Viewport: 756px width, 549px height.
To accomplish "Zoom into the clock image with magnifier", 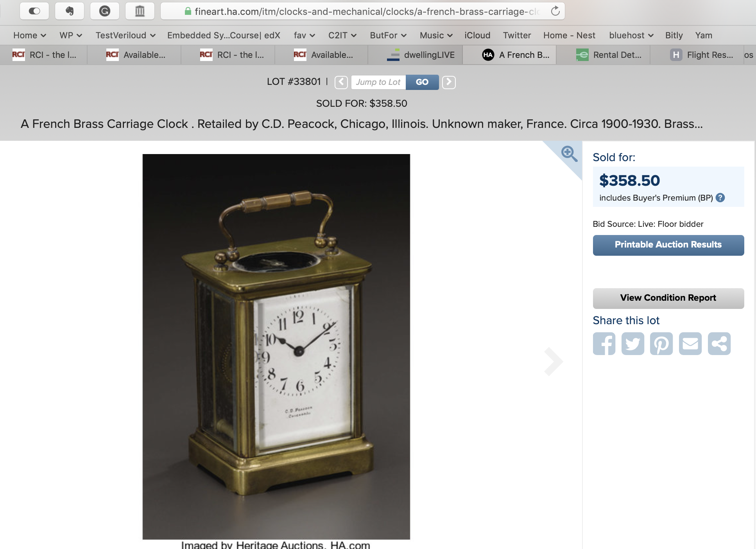I will pyautogui.click(x=569, y=154).
